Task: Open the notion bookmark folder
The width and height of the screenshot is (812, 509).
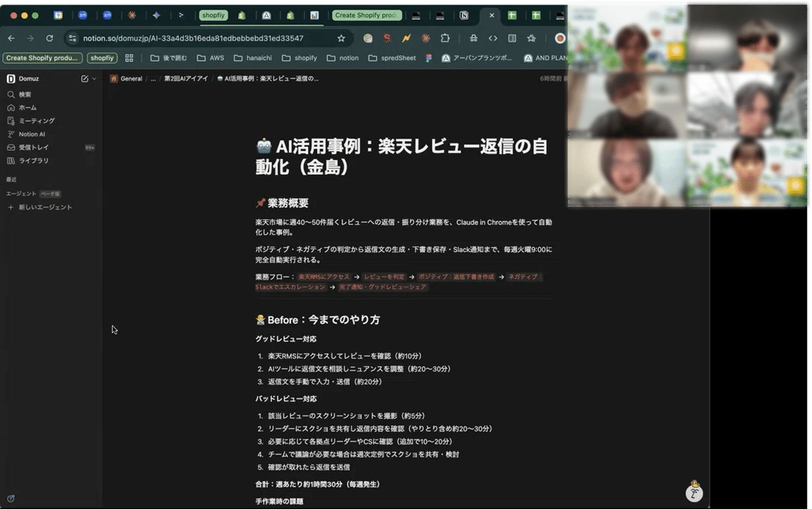Action: coord(343,58)
